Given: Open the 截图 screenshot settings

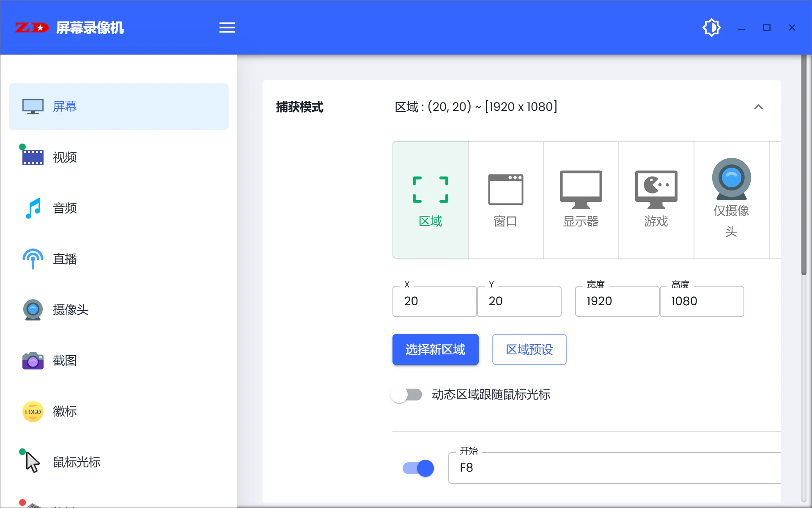Looking at the screenshot, I should click(x=65, y=361).
